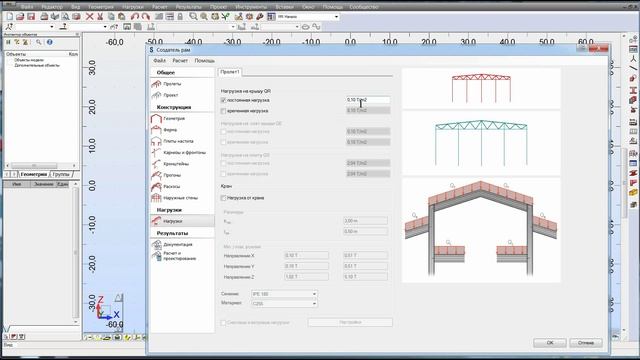Click the padlock icon in toolbar

[x=180, y=17]
